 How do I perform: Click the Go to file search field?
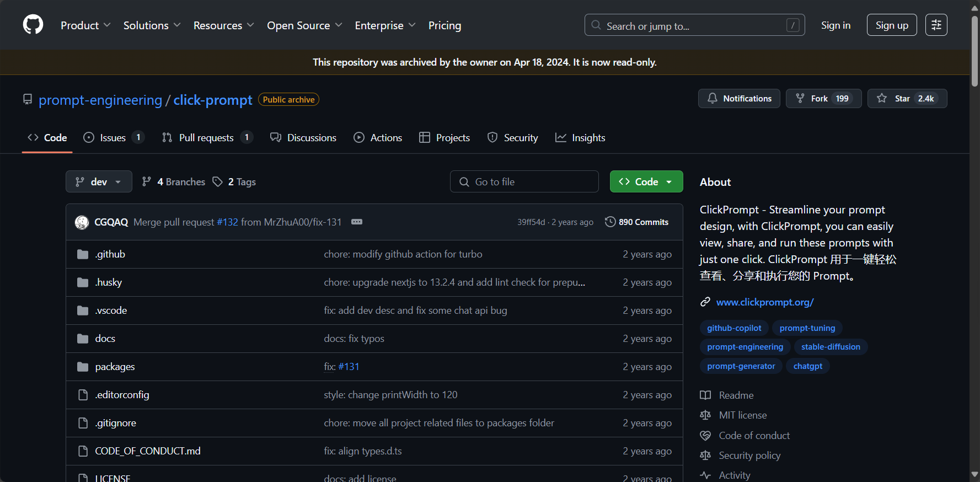(524, 181)
